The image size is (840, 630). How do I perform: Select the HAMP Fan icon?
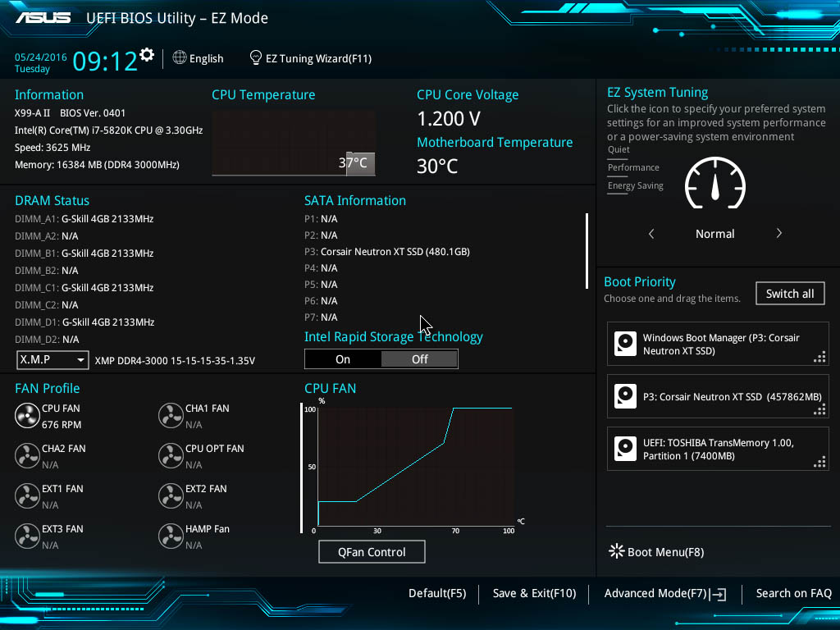pyautogui.click(x=171, y=536)
